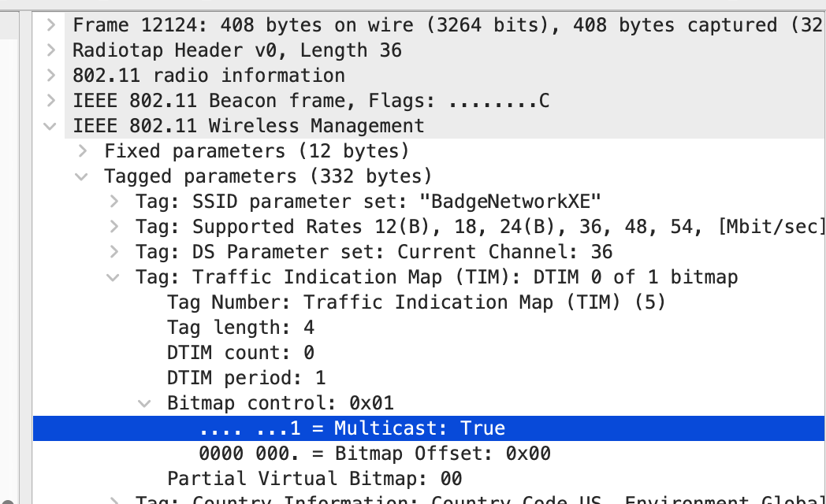Expand Fixed parameters (12 bytes)
Image resolution: width=826 pixels, height=504 pixels.
82,151
